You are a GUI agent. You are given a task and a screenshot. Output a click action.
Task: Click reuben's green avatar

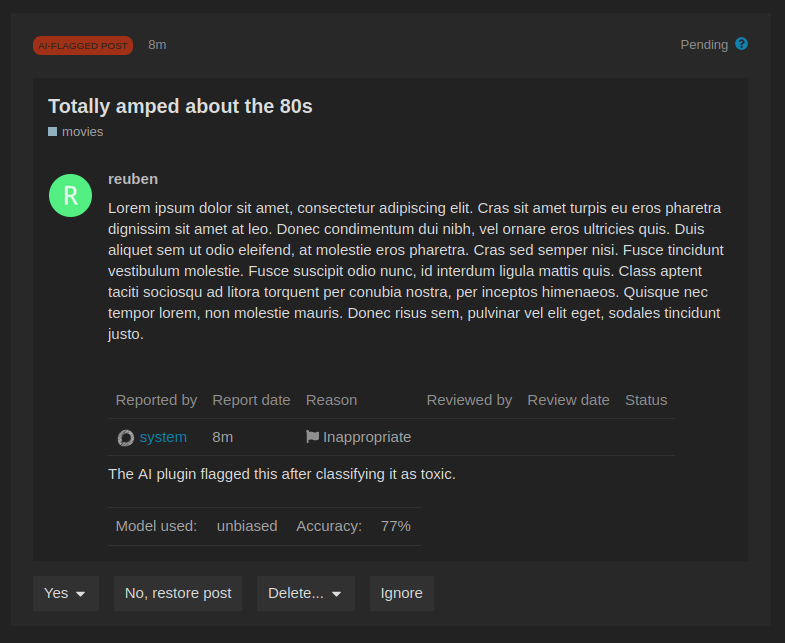coord(71,195)
